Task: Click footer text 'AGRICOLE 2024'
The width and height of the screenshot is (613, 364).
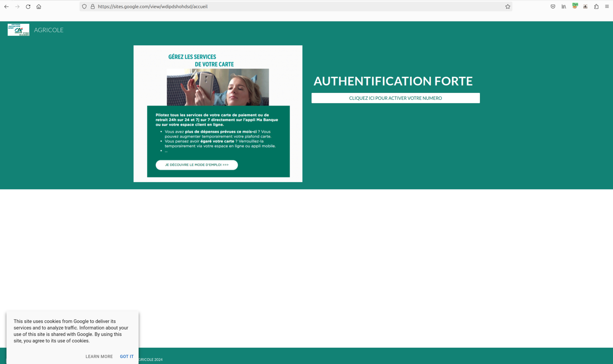Action: pos(151,360)
